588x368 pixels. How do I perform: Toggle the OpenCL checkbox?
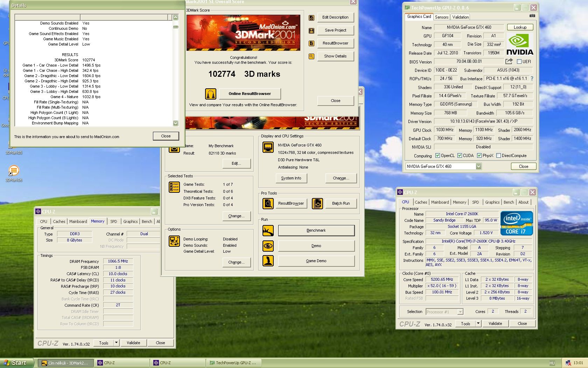pos(437,156)
